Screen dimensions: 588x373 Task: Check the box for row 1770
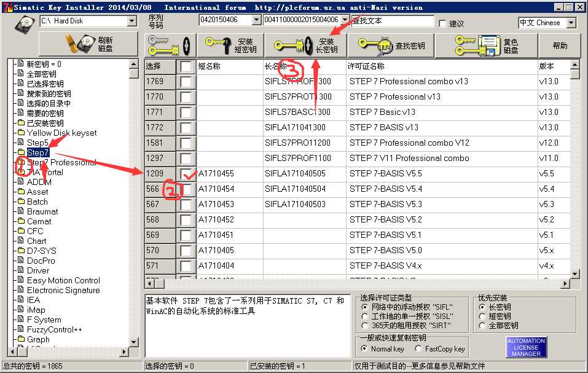tap(186, 97)
